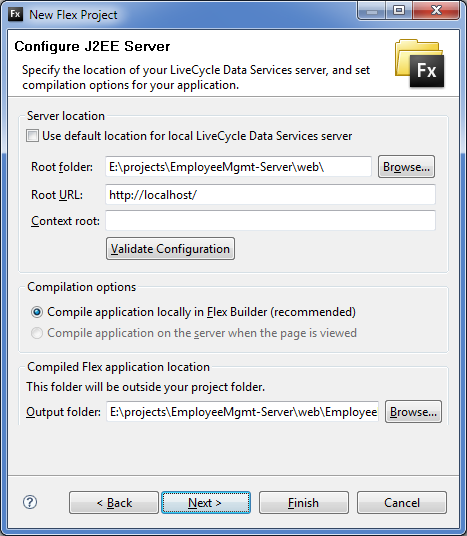Cancel the new project wizard
Viewport: 467px width, 536px height.
point(402,502)
